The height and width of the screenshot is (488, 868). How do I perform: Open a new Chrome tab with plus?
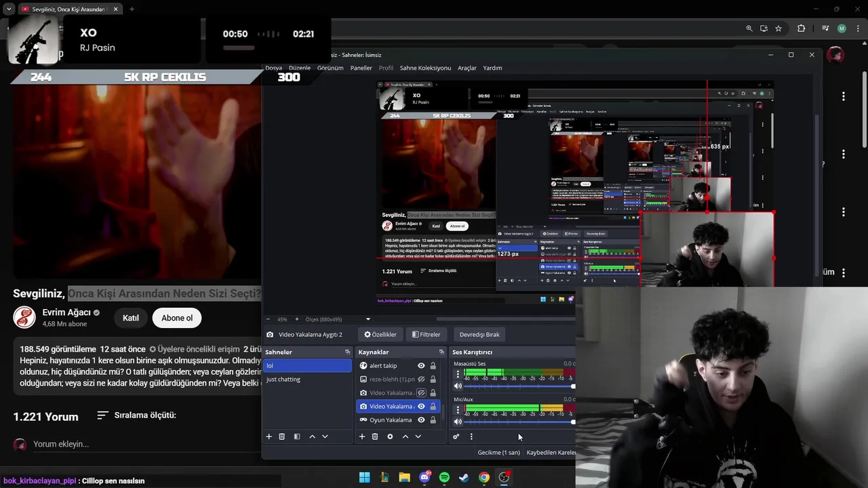[x=132, y=9]
